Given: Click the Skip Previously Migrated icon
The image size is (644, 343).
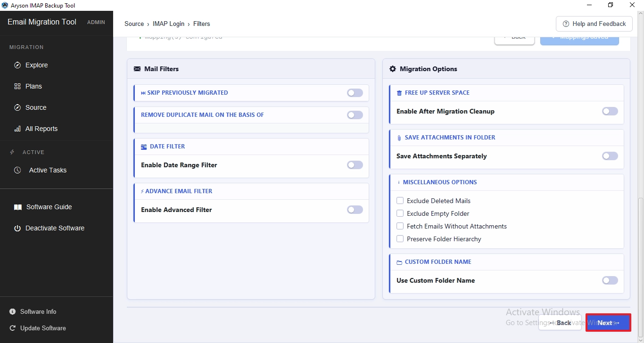Looking at the screenshot, I should click(x=143, y=93).
